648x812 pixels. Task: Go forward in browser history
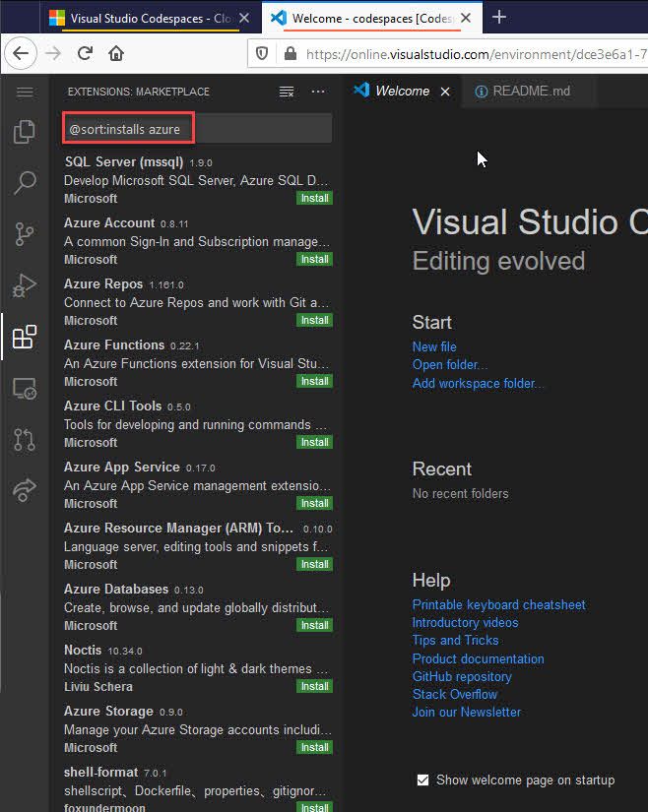tap(53, 53)
